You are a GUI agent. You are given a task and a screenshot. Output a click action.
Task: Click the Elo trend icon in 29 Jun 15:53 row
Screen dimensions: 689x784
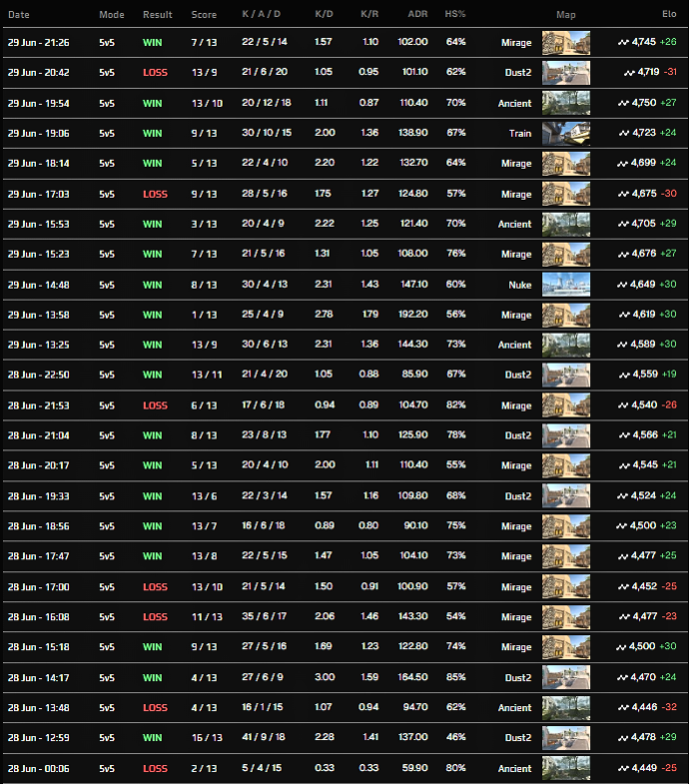tap(623, 224)
